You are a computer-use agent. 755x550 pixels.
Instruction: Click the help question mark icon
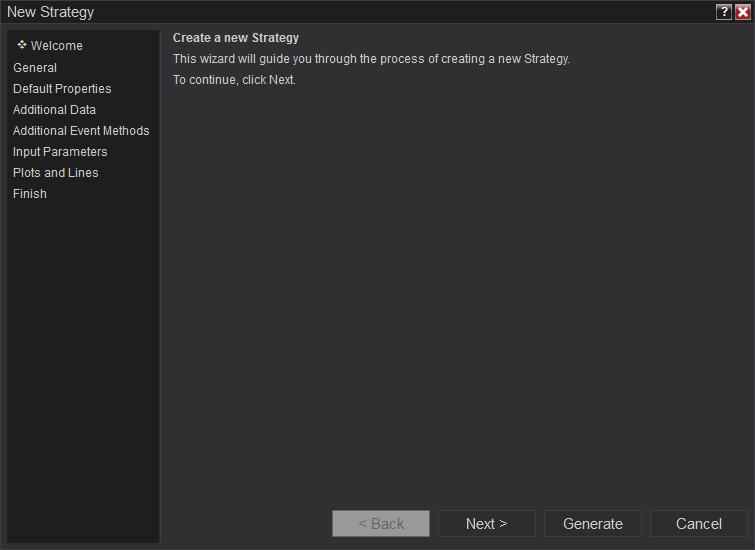724,12
